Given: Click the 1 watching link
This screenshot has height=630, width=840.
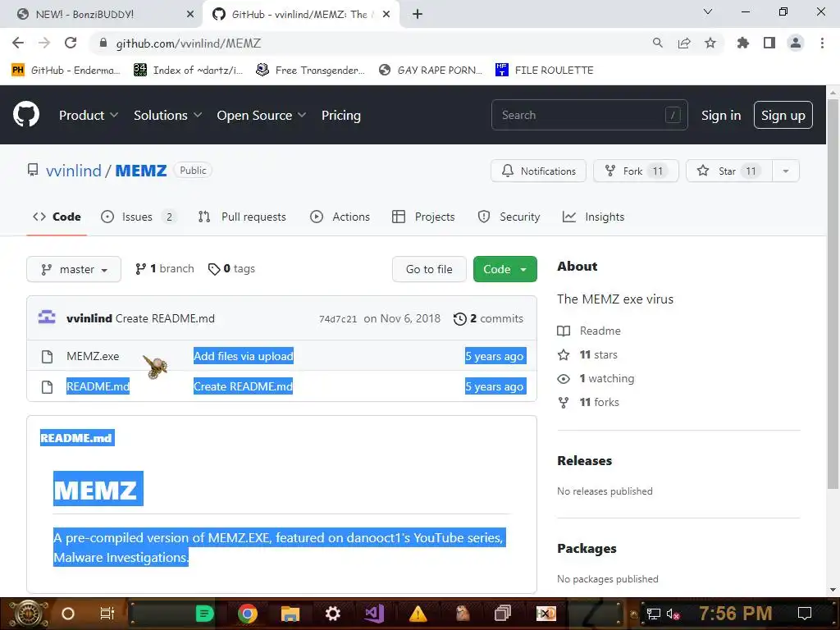Looking at the screenshot, I should click(596, 378).
